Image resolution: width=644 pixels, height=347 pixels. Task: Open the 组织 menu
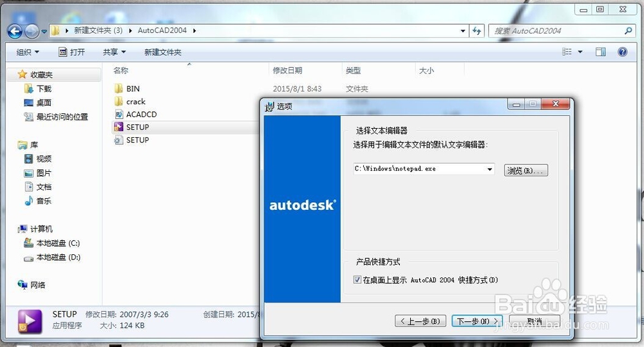(28, 52)
